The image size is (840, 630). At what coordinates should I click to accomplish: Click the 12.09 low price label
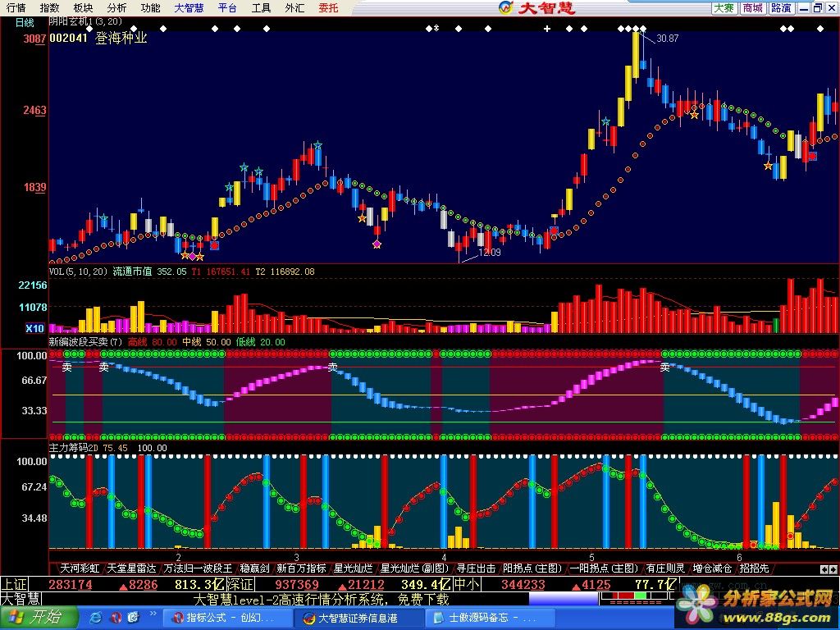[490, 252]
